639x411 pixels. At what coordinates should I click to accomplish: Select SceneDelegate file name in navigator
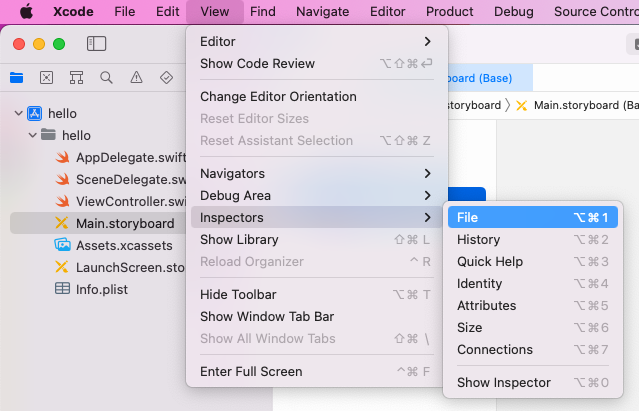click(131, 180)
